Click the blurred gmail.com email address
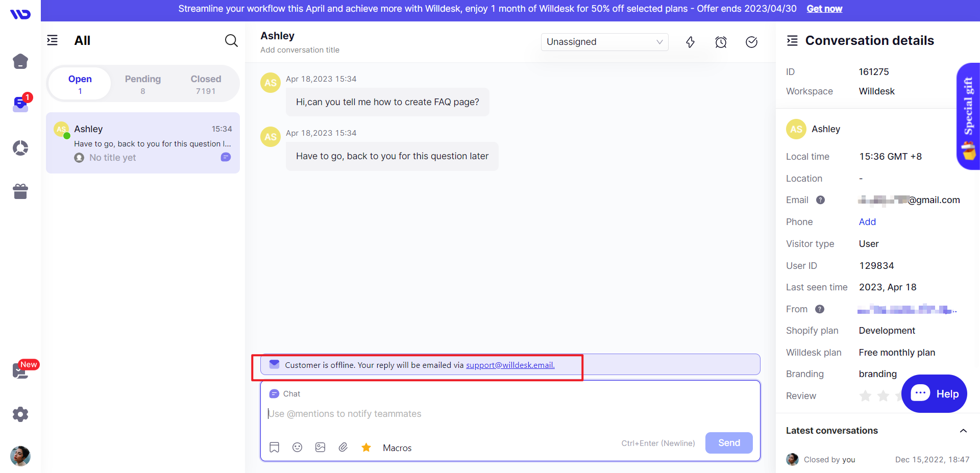The image size is (980, 473). click(909, 200)
